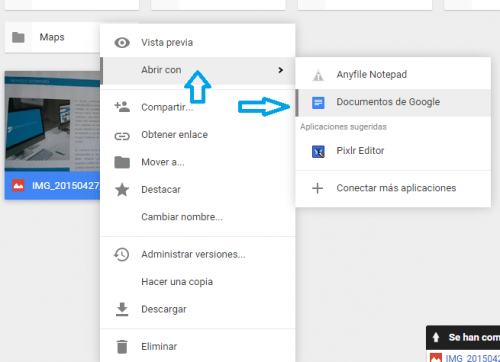Click the 'Se han com' upload notification header

[x=463, y=337]
